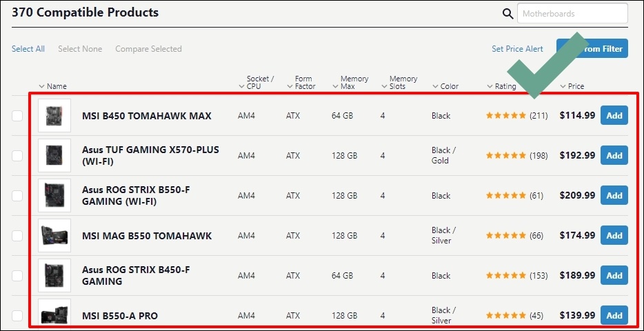Click the $189.99 price
Viewport: 644px width, 331px height.
pyautogui.click(x=577, y=275)
